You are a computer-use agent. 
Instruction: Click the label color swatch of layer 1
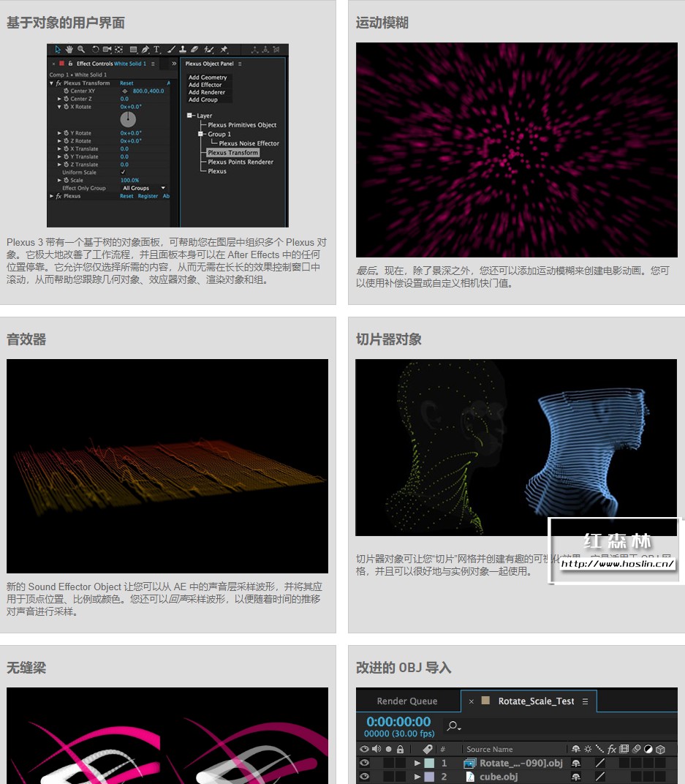pyautogui.click(x=428, y=762)
